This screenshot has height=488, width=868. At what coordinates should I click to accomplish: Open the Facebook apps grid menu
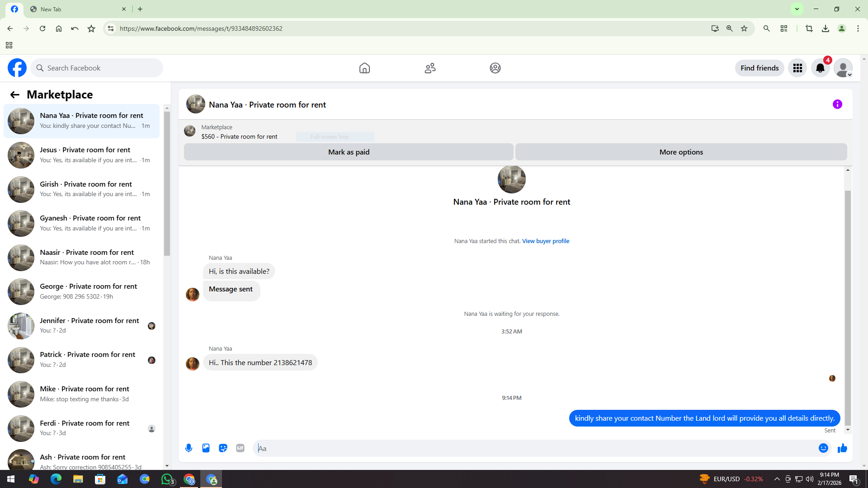tap(797, 68)
